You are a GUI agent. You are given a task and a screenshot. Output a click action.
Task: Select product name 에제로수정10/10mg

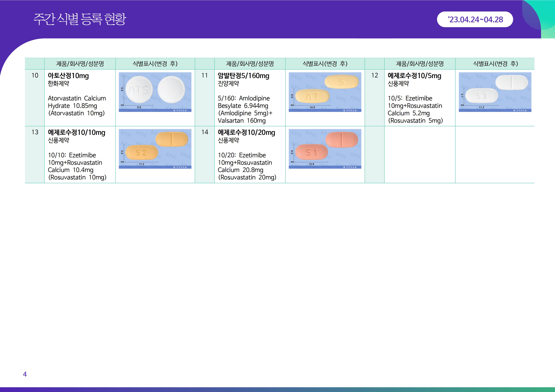click(x=76, y=133)
